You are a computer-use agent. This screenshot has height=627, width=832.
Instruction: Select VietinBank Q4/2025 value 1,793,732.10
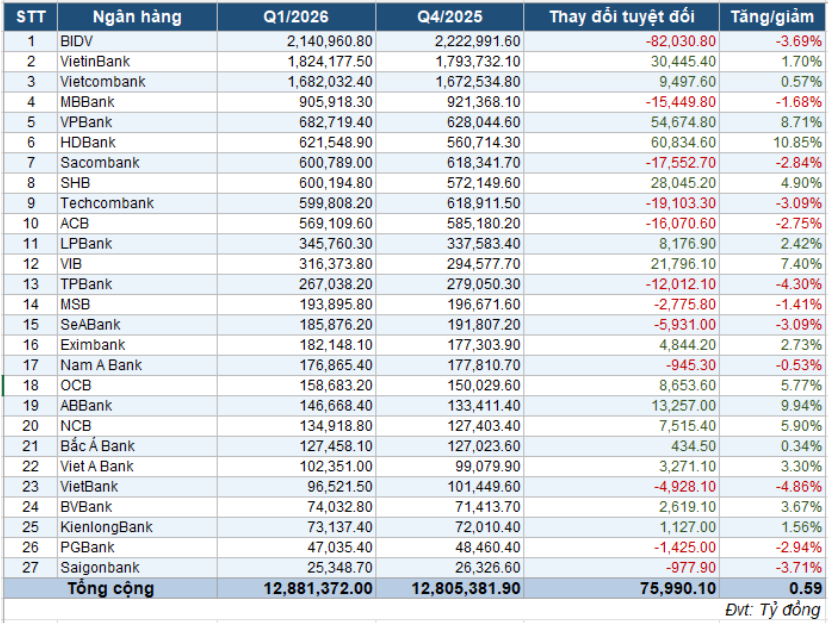coord(449,62)
